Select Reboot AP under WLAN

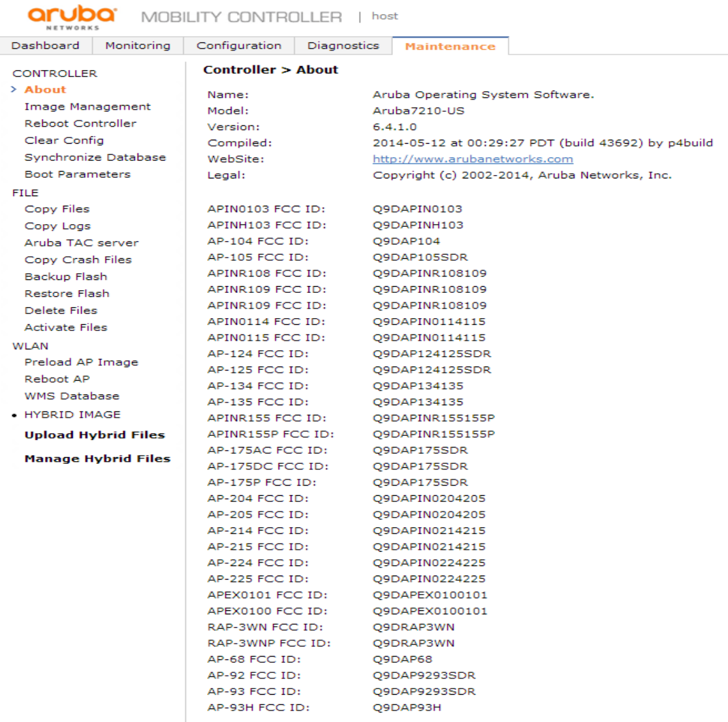[x=57, y=379]
